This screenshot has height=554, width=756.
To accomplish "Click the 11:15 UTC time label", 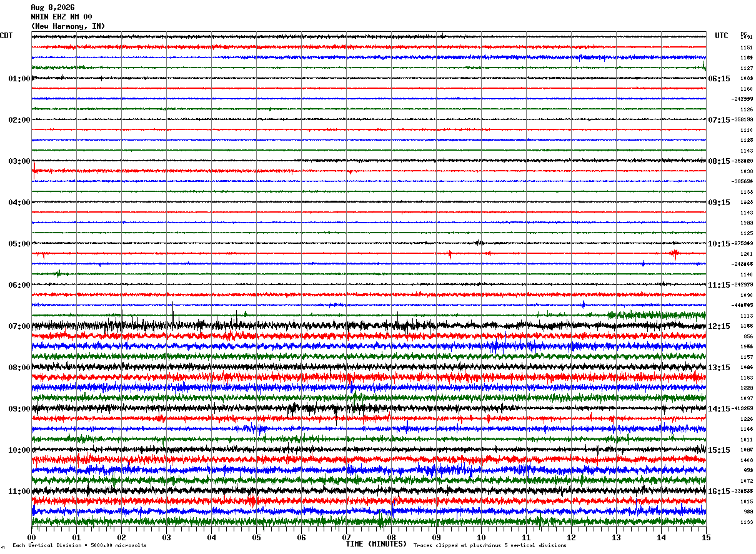I will pos(719,285).
